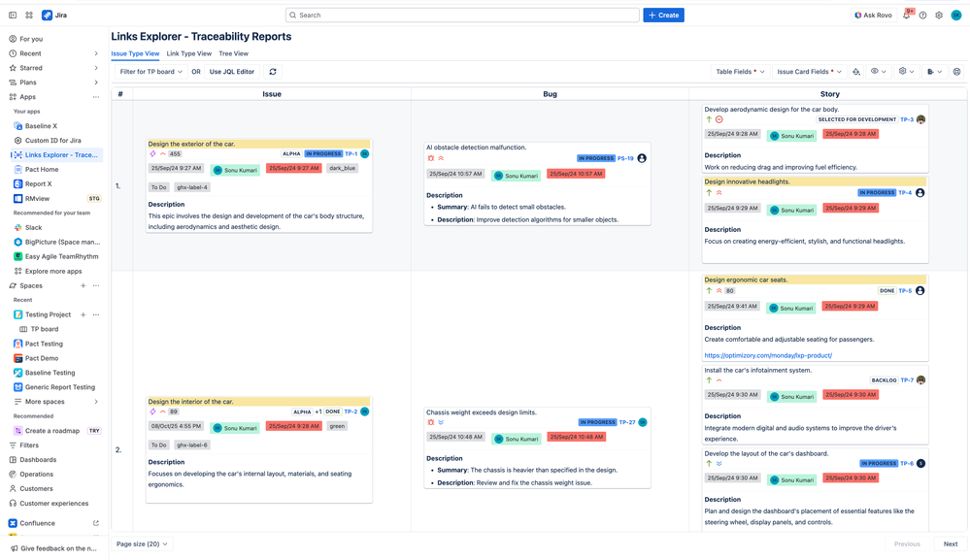Open the Issue Card Fields dropdown
Screen dimensions: 970x560
click(809, 72)
